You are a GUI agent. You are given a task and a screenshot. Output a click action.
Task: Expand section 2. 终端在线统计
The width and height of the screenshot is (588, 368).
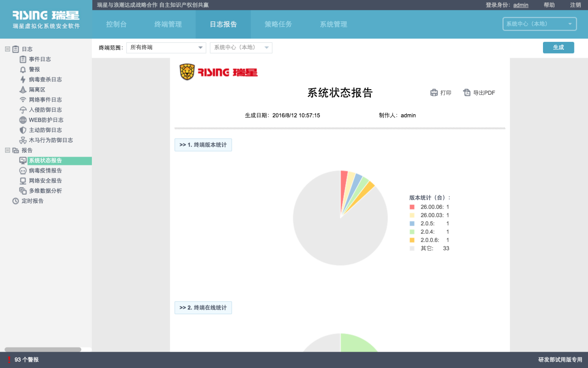tap(203, 308)
